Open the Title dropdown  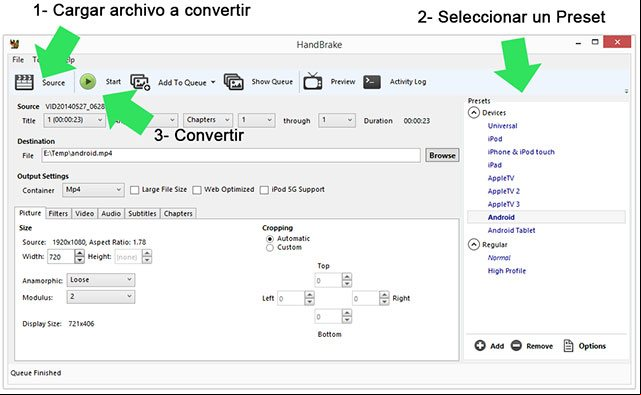74,120
